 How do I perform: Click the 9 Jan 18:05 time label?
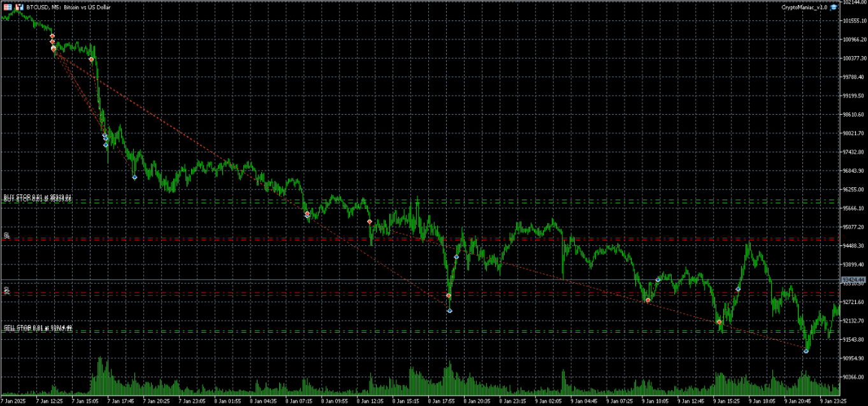(763, 402)
